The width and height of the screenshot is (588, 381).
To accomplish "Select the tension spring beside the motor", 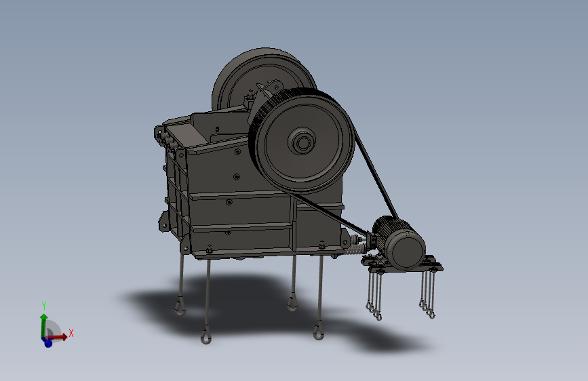I will [355, 249].
